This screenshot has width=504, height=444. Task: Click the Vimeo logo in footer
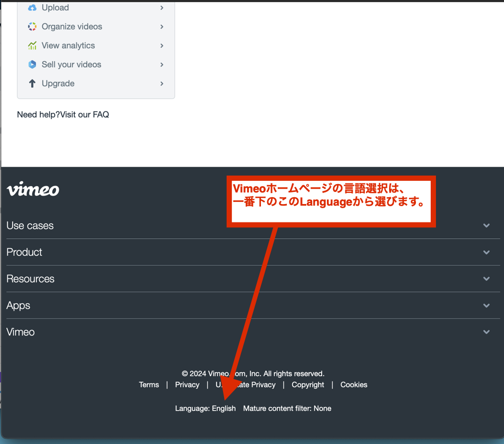33,189
